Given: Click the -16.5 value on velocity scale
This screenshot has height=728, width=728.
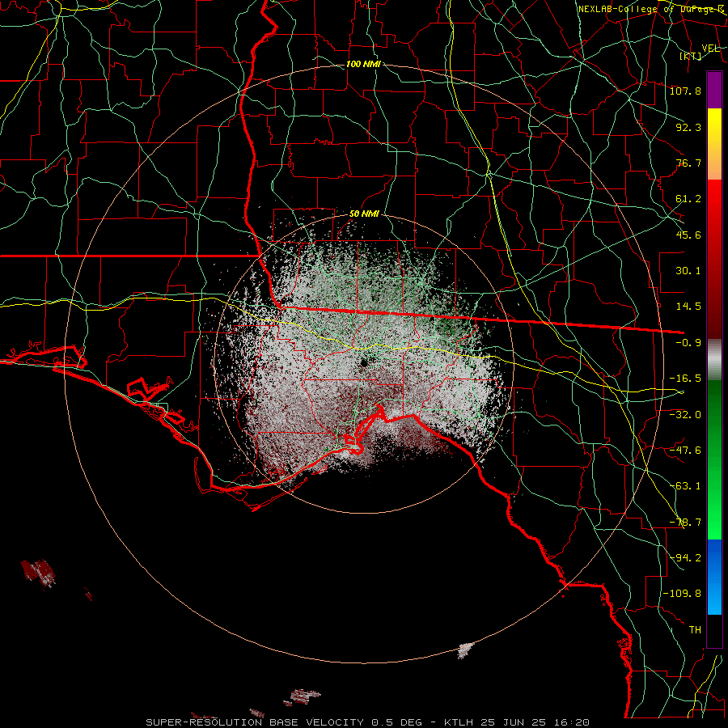Looking at the screenshot, I should 685,379.
